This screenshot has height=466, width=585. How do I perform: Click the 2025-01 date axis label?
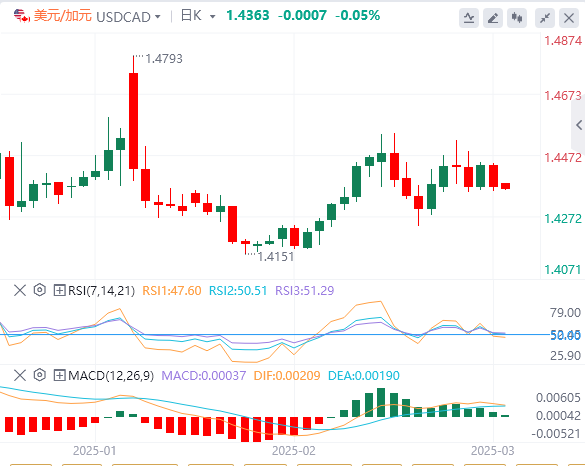pos(95,451)
